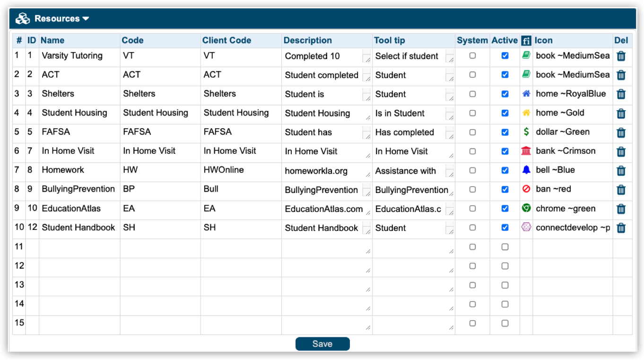Screen dimensions: 644x361
Task: Click resize handle on Homework tool tip field
Action: pos(450,174)
